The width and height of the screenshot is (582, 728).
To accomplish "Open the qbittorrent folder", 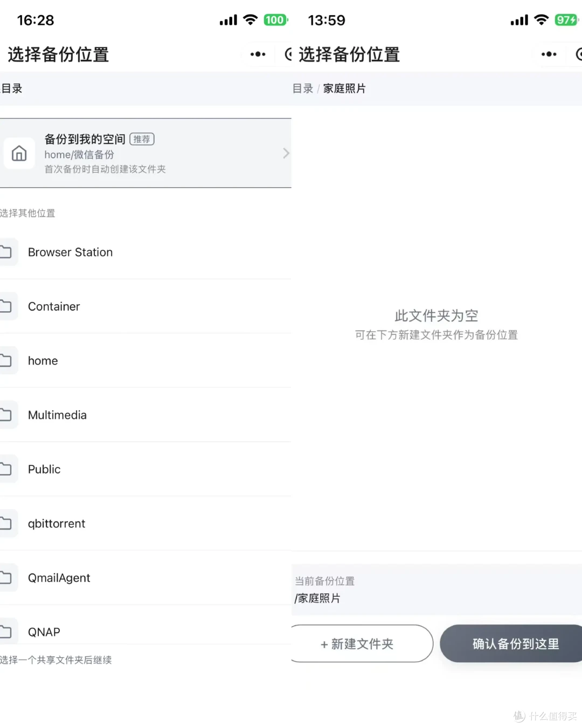I will tap(145, 524).
